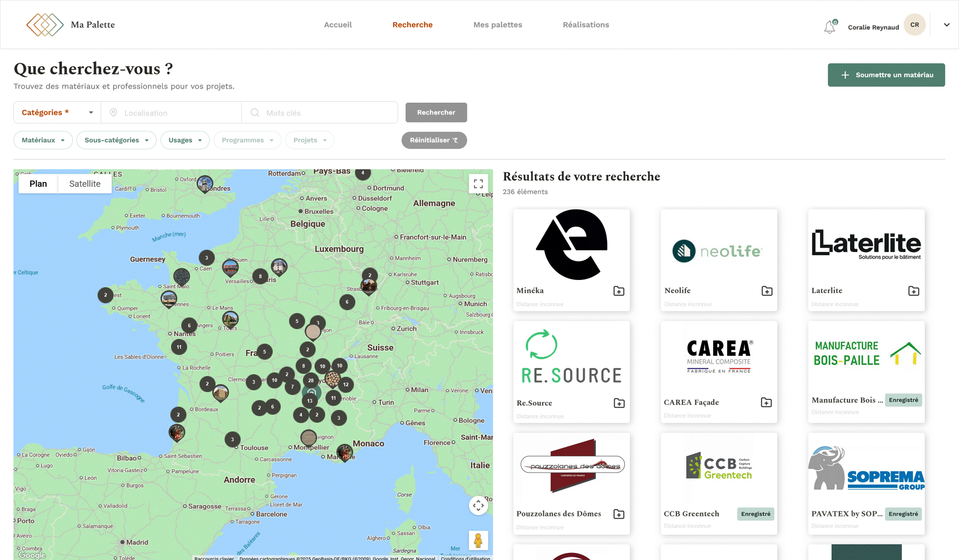Open the Re.Source logo thumbnail
Viewport: 959px width, 560px height.
[x=572, y=357]
